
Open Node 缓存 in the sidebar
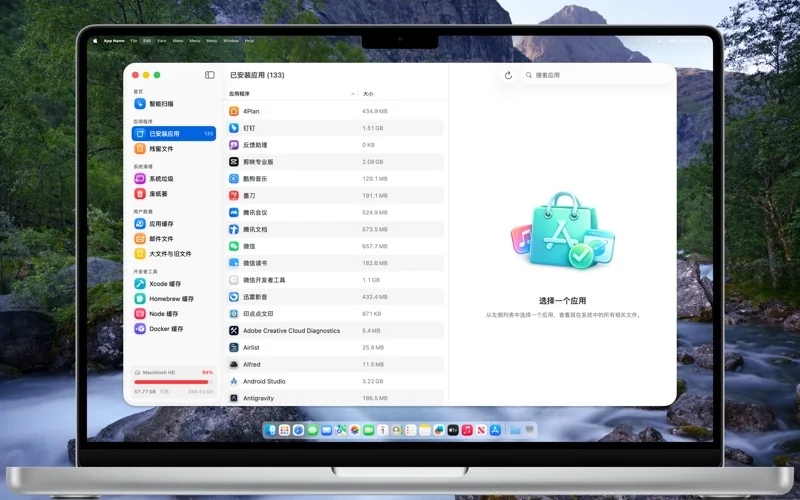tap(173, 314)
